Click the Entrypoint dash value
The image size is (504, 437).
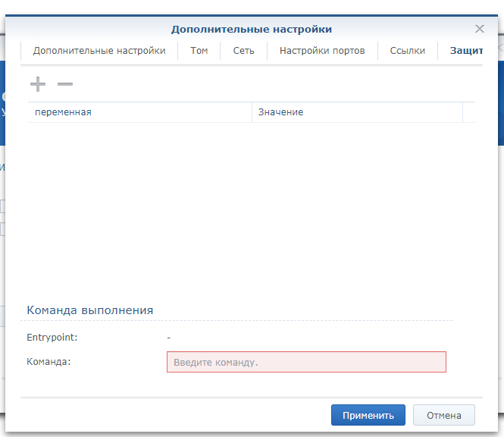click(169, 338)
